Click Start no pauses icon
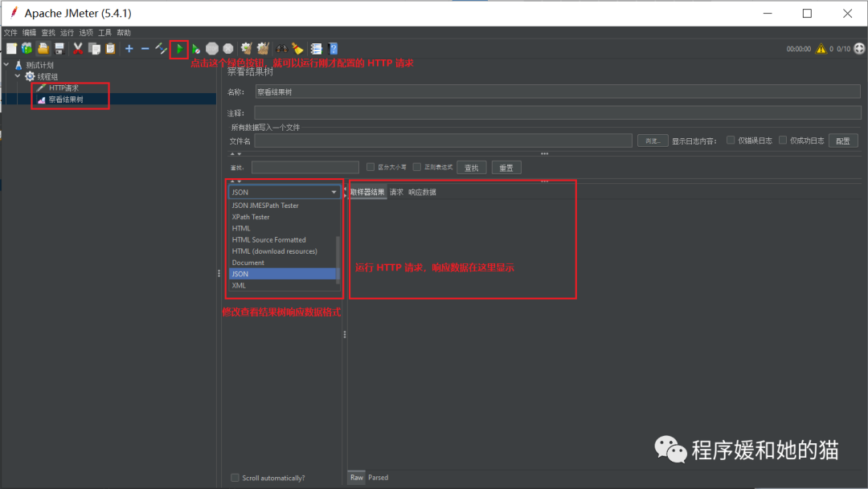Screen dimensions: 868x489 click(x=196, y=49)
